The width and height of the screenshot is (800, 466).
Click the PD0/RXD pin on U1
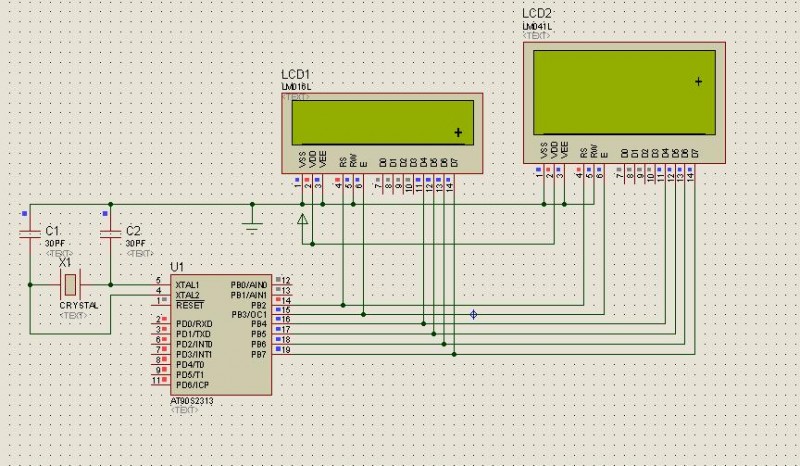(193, 324)
